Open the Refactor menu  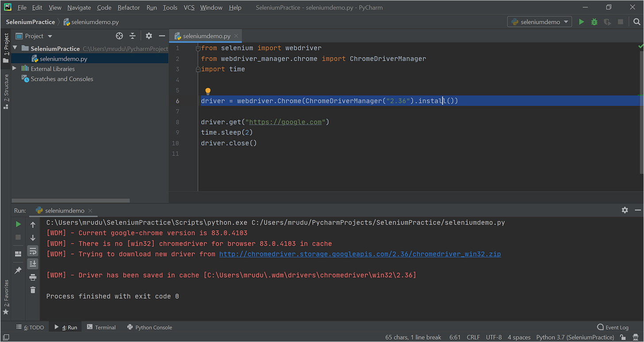tap(128, 8)
